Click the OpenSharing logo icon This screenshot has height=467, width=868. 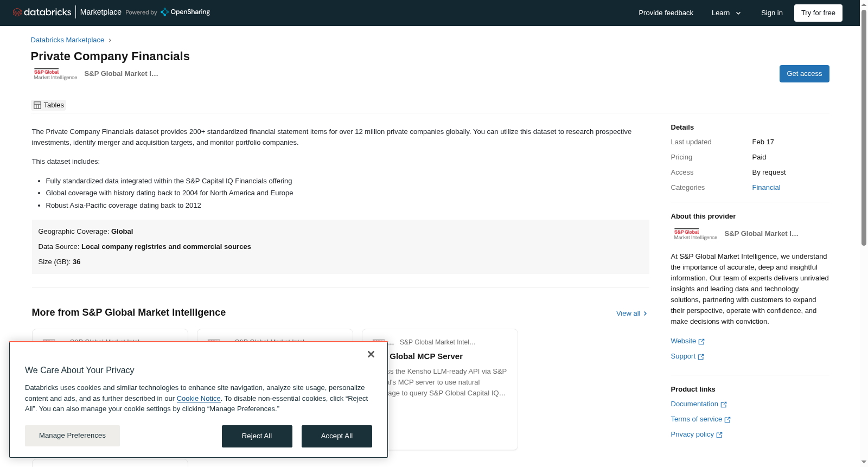(165, 12)
